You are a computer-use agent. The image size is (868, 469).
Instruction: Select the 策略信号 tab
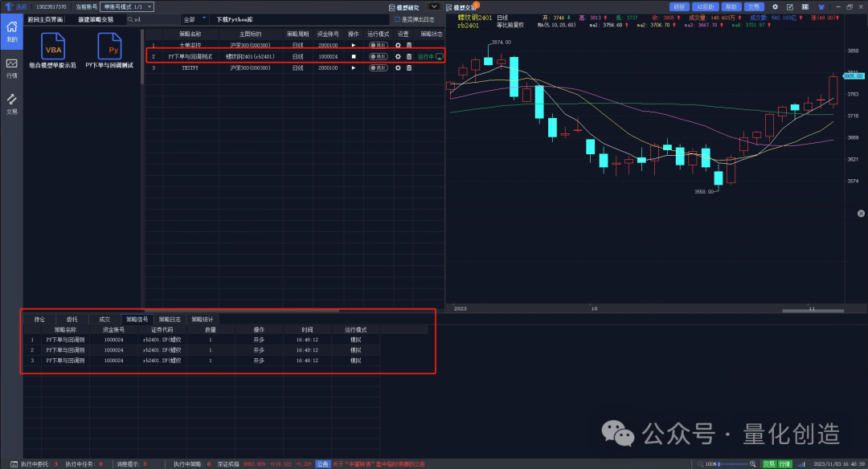click(137, 319)
